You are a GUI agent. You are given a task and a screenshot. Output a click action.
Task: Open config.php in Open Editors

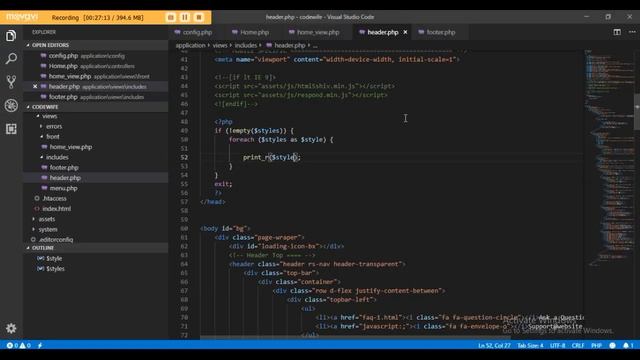click(x=95, y=56)
